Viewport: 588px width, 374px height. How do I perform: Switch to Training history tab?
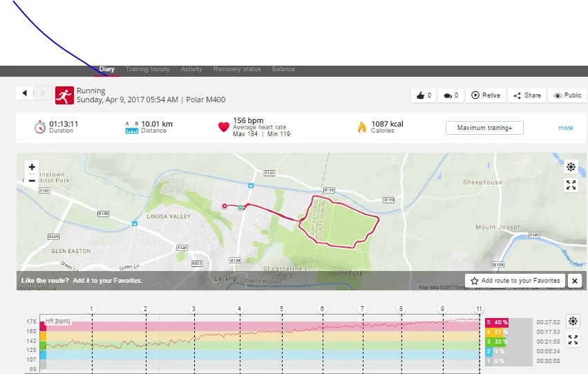(147, 69)
